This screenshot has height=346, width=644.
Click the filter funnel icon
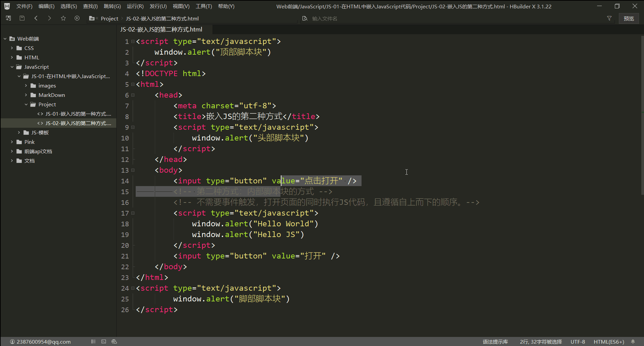609,18
